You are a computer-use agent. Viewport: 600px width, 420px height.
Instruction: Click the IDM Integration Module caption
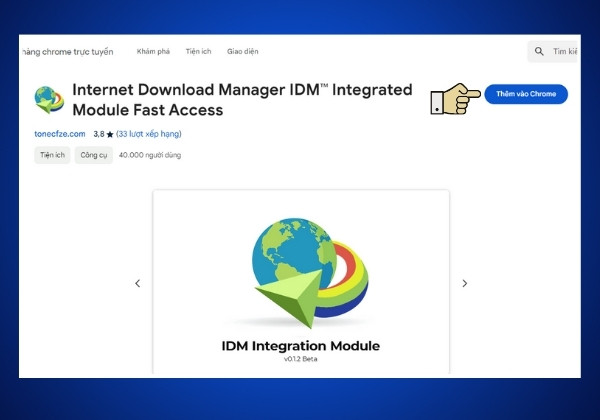(301, 346)
